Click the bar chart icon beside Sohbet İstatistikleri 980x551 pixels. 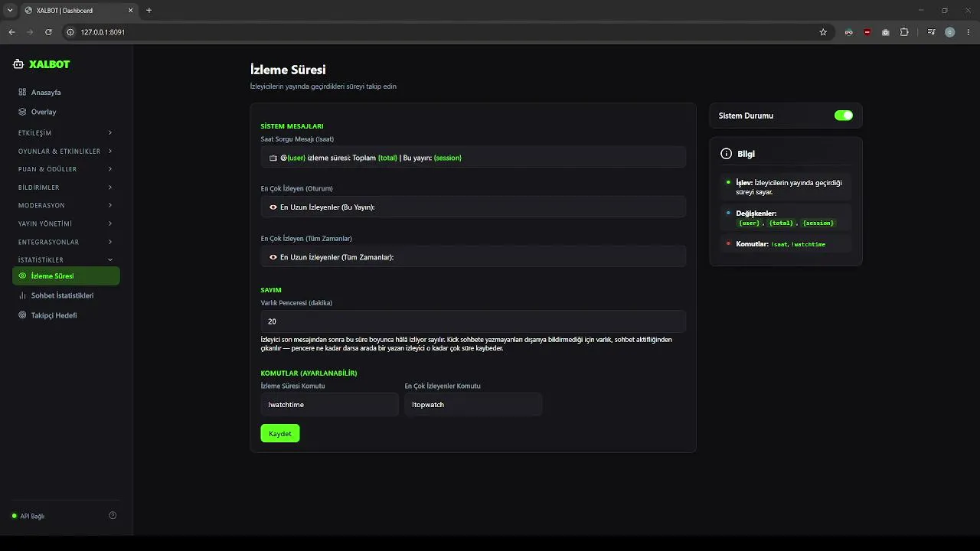(x=22, y=295)
